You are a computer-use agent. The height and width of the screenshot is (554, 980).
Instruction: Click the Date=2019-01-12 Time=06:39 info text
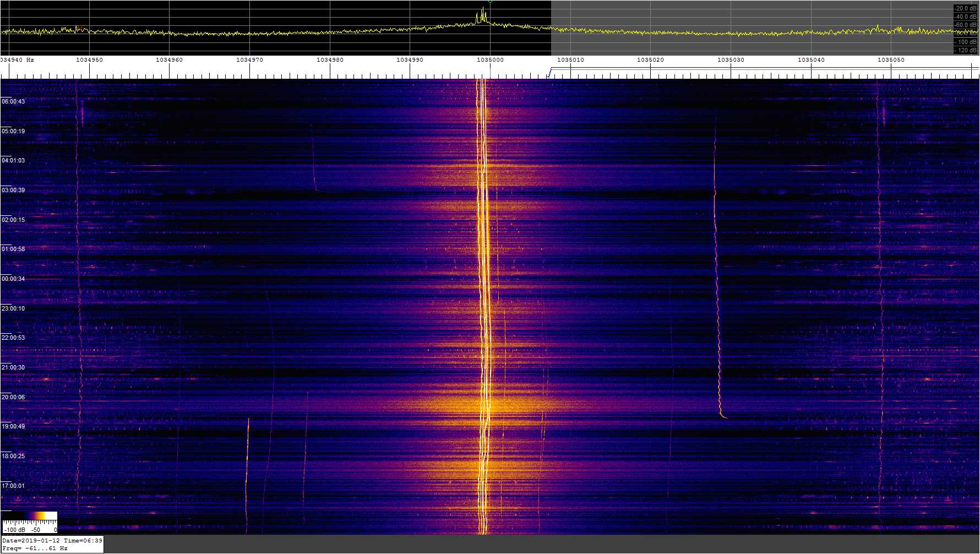52,540
